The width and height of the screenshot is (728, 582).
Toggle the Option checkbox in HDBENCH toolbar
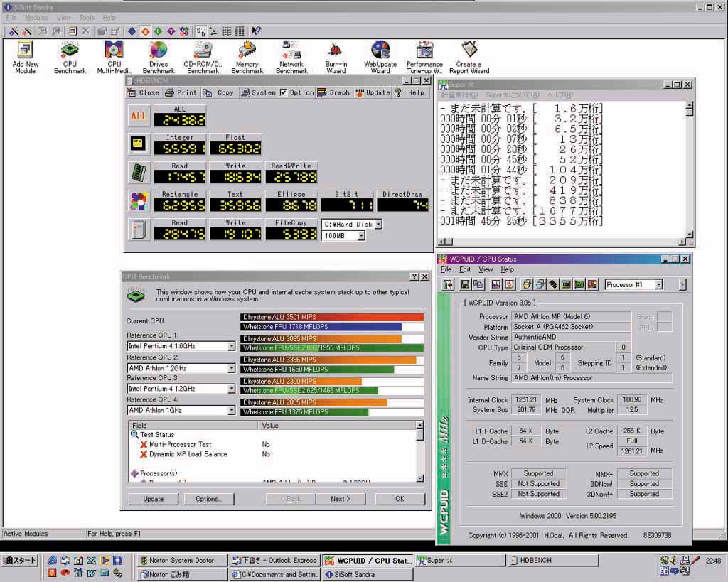(284, 92)
